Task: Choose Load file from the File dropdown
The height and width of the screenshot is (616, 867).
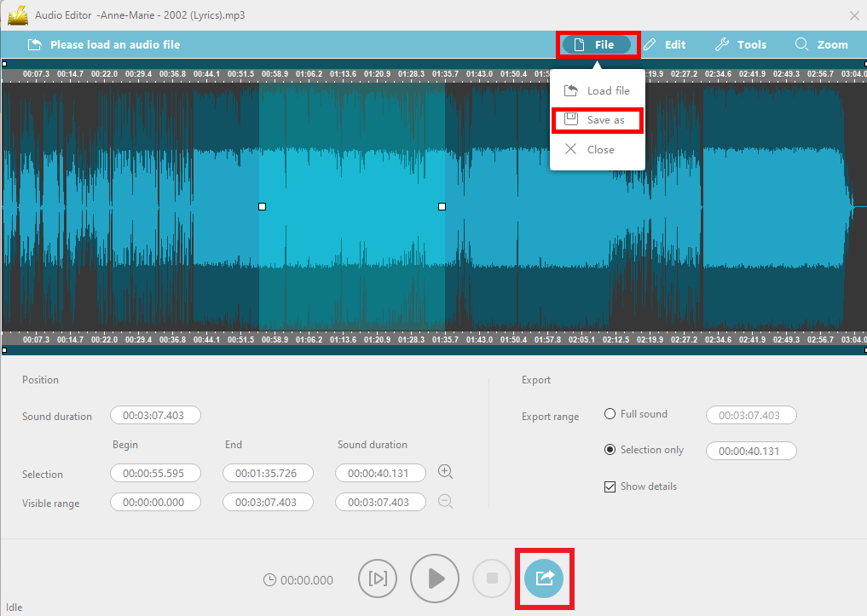Action: (x=597, y=90)
